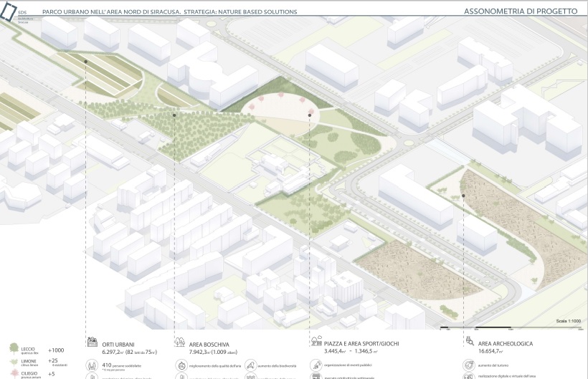The width and height of the screenshot is (588, 379).
Task: Click the oval piazza with pink trees
Action: tap(279, 112)
